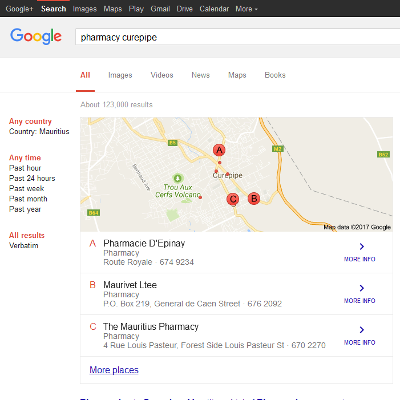This screenshot has height=400, width=400.
Task: Click the arrow icon for The Mauritius Pharmacy
Action: point(362,330)
